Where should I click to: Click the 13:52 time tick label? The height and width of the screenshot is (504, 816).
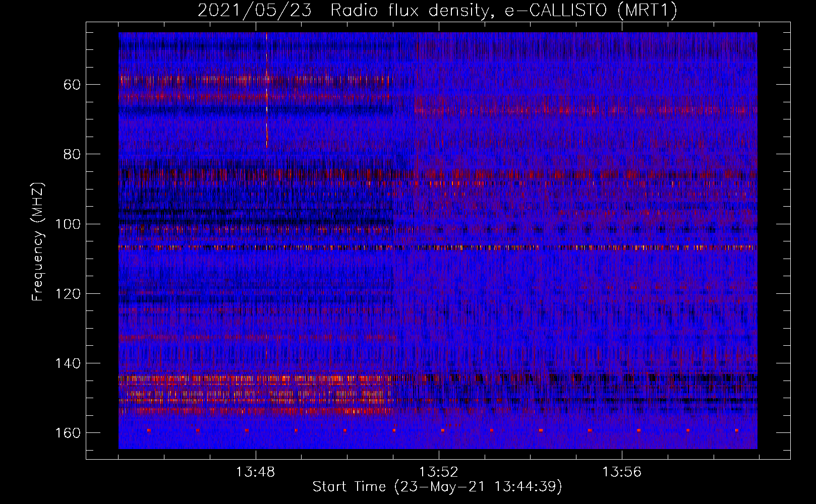coord(439,472)
